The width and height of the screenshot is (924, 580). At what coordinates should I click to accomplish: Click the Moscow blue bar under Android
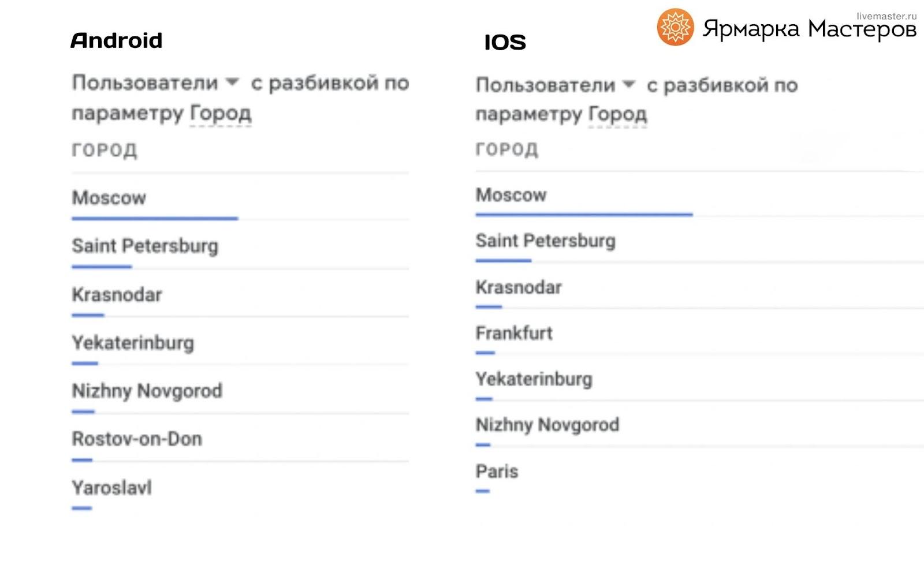tap(155, 219)
